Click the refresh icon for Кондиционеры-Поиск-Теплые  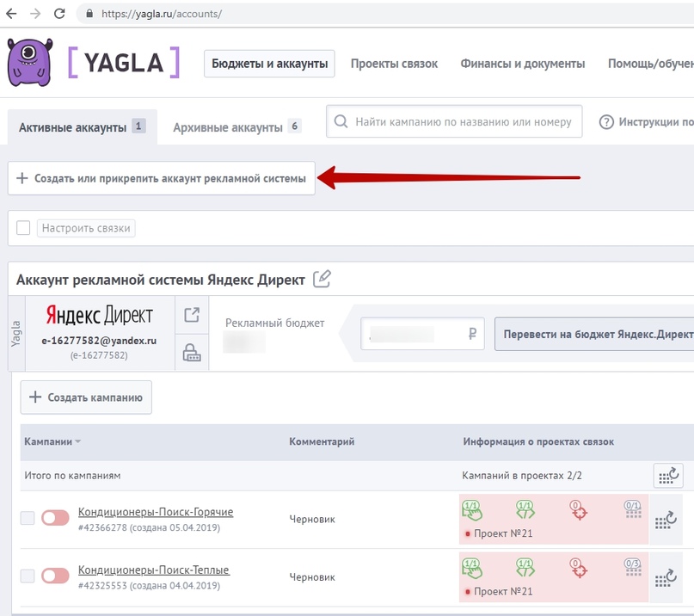666,578
